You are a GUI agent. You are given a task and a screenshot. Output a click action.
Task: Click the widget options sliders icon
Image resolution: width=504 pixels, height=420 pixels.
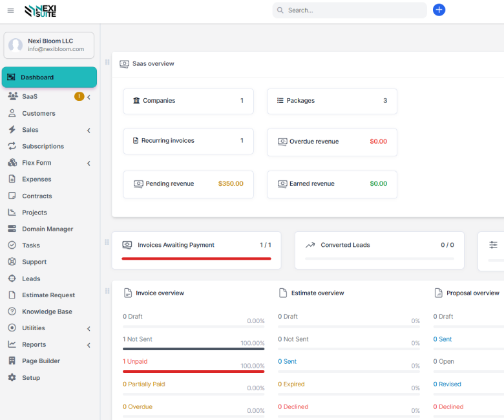click(x=493, y=245)
